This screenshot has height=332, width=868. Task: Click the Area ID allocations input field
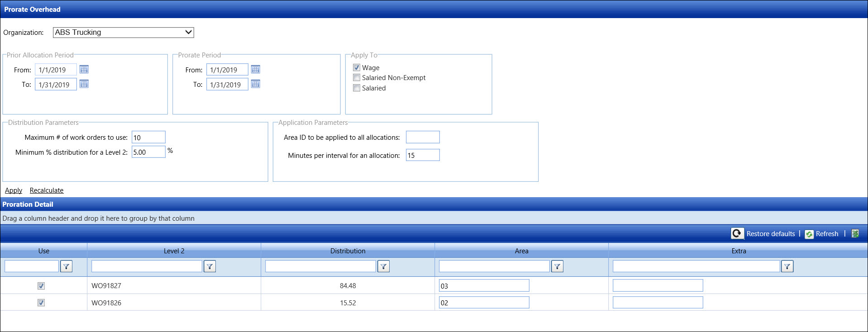[422, 137]
